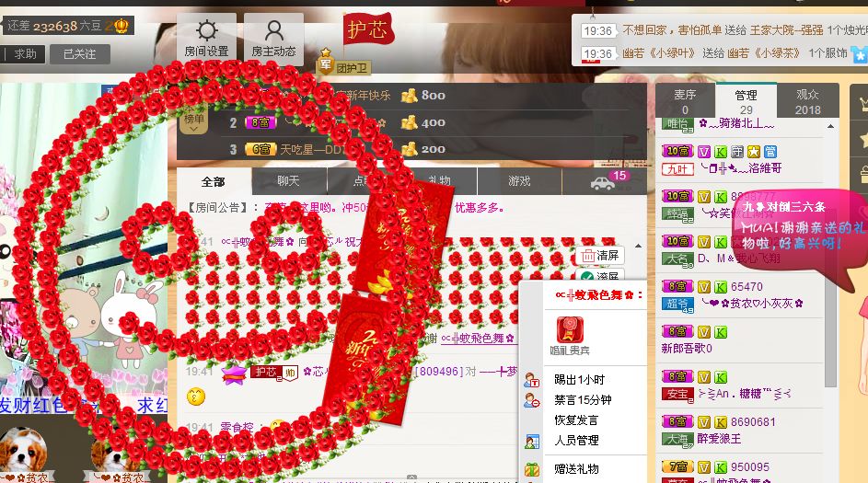Click the mute user icon beside 禁言15分钟

click(x=532, y=400)
